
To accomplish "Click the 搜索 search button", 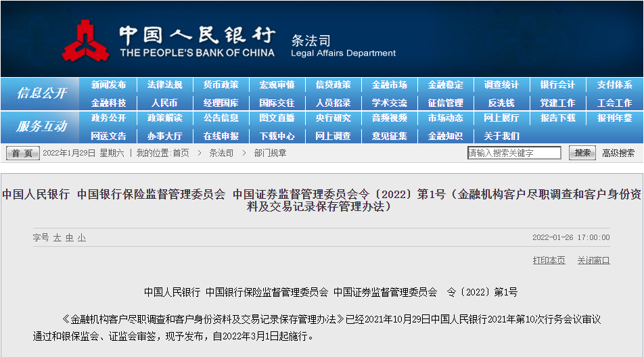I will [x=582, y=153].
